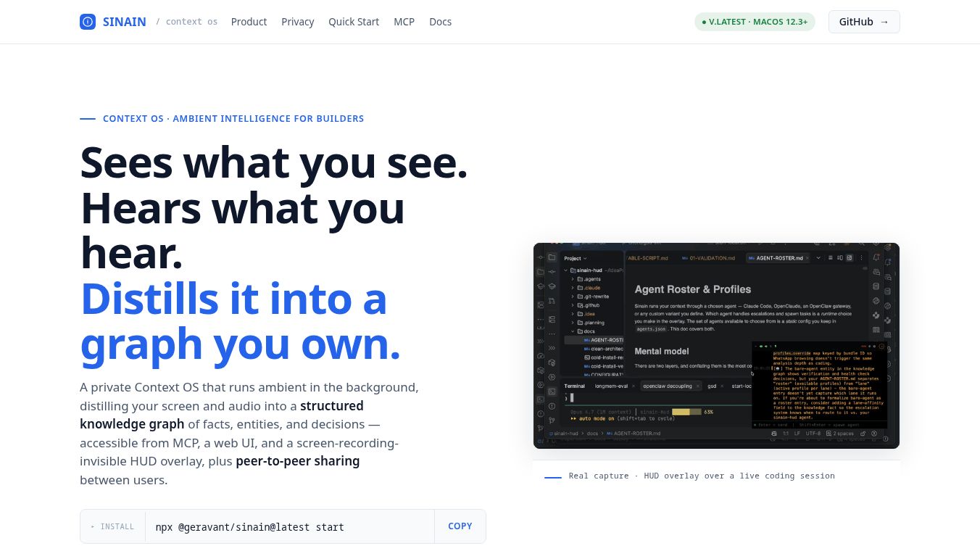Toggle the editor-and-preview split view icon
Image resolution: width=980 pixels, height=551 pixels.
pos(840,257)
